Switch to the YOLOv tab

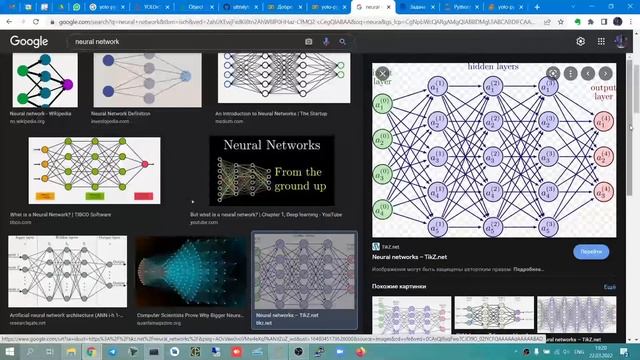[152, 7]
